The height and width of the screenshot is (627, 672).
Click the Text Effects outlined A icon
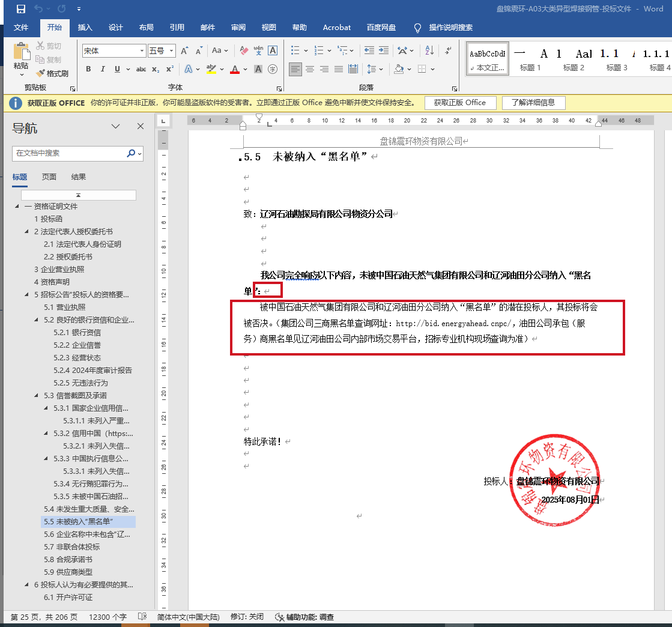tap(189, 69)
